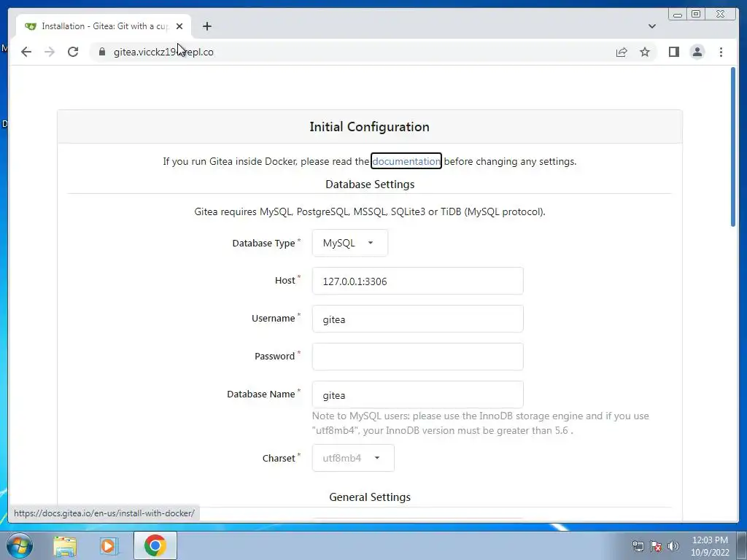The height and width of the screenshot is (560, 747).
Task: Restore down the Chrome window
Action: click(696, 15)
